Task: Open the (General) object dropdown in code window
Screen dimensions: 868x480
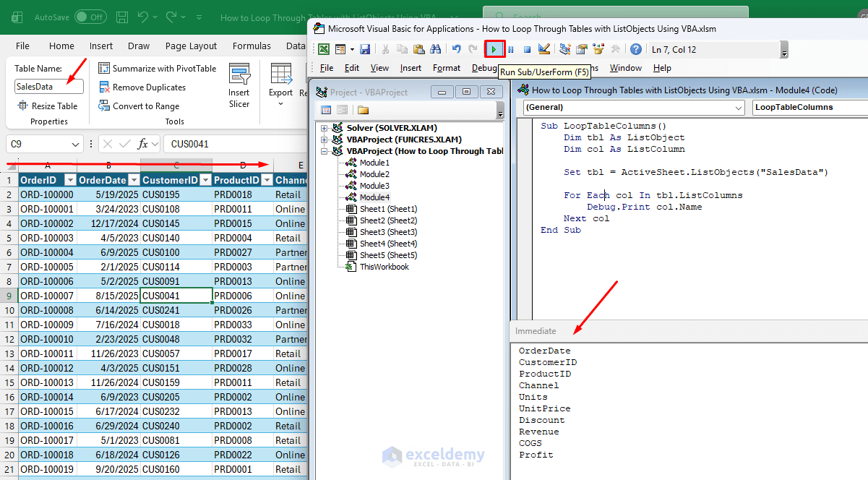Action: pyautogui.click(x=738, y=108)
